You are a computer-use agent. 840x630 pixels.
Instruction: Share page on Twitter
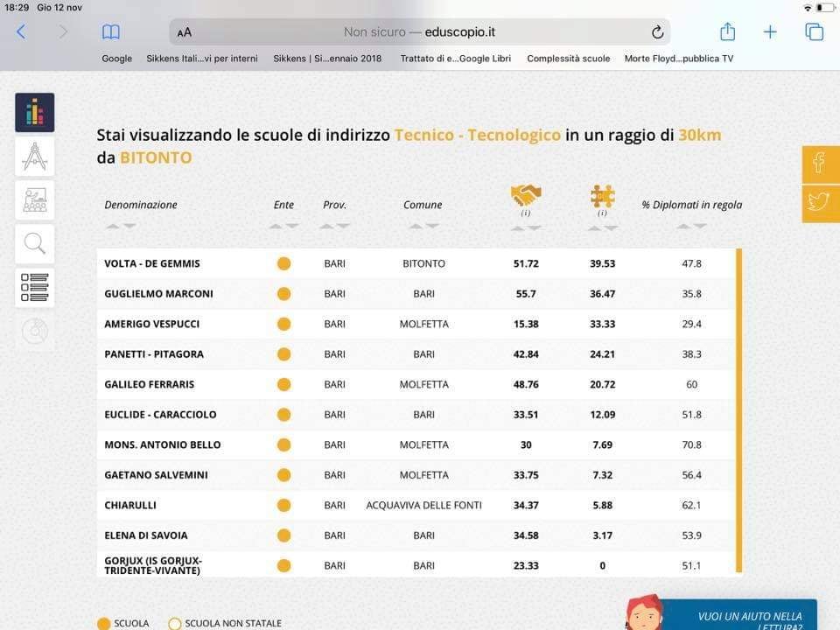[820, 203]
